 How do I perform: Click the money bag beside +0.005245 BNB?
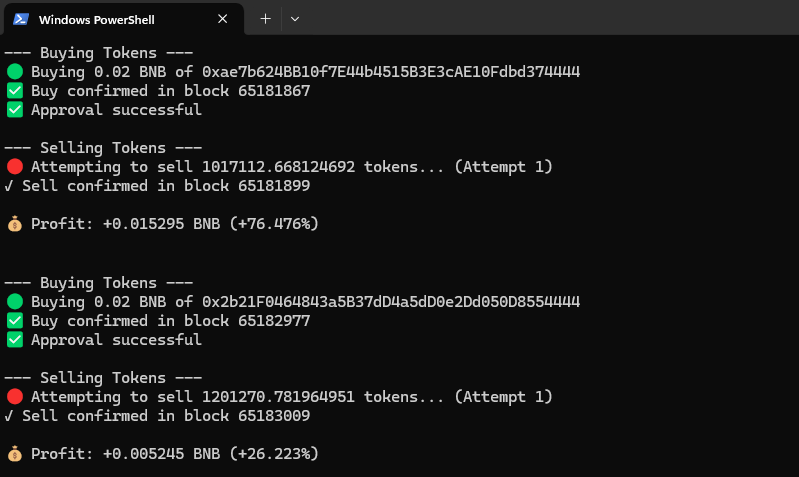pos(14,454)
